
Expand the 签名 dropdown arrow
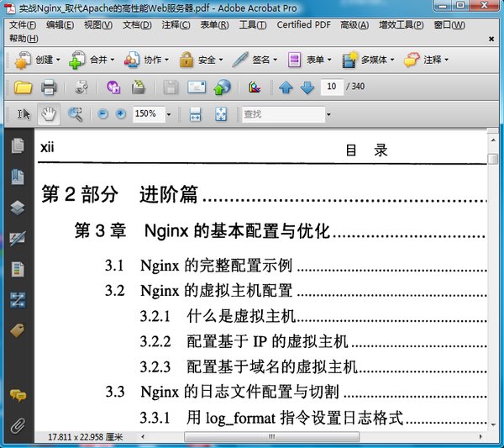tap(276, 60)
